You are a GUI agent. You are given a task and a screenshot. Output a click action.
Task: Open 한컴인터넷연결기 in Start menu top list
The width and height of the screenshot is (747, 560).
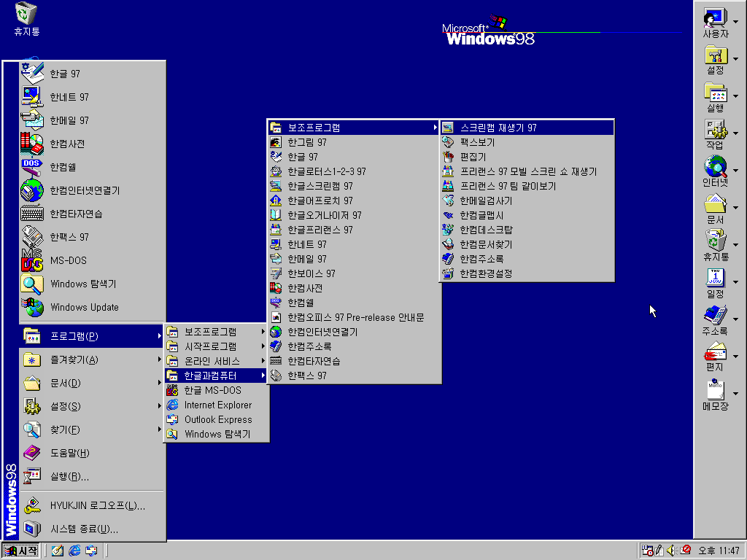pyautogui.click(x=93, y=190)
